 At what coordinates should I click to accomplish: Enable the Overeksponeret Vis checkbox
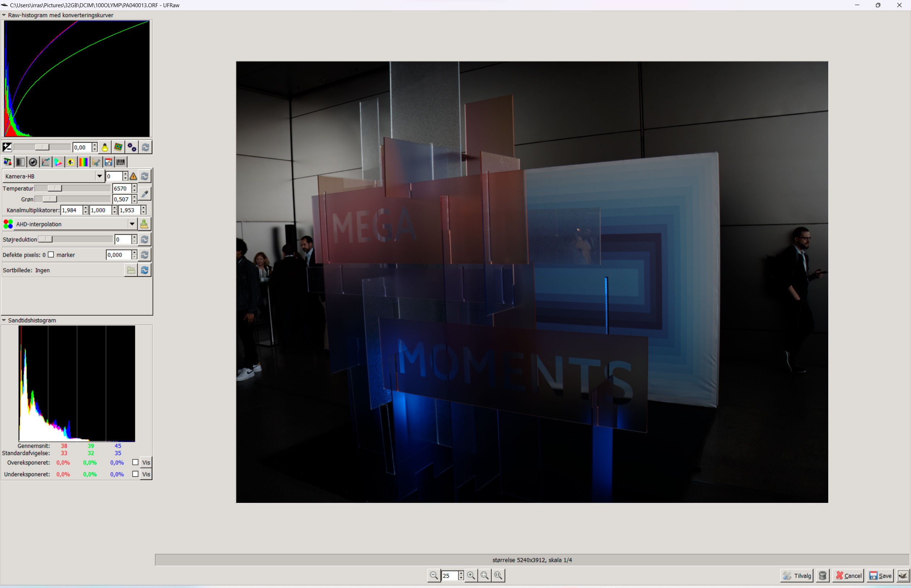point(135,462)
